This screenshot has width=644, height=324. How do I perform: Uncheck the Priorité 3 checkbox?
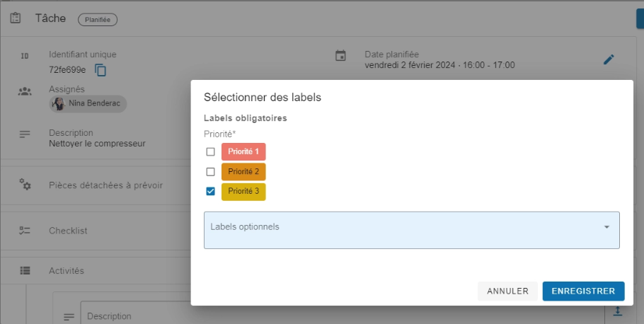(210, 191)
